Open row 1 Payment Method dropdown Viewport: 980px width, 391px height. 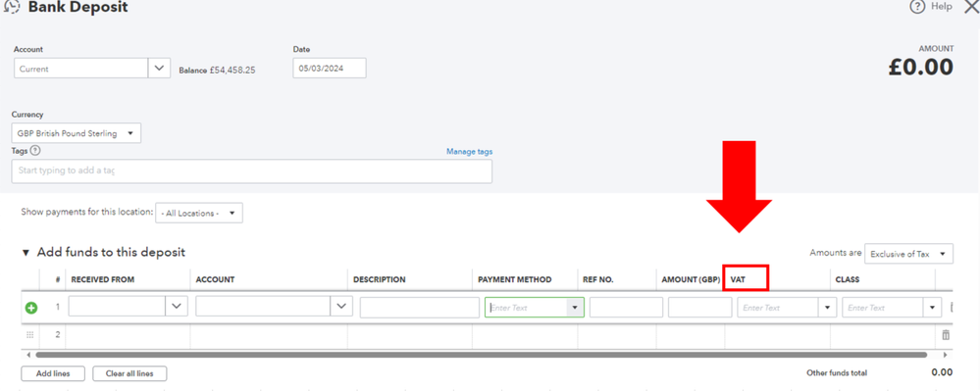click(575, 308)
